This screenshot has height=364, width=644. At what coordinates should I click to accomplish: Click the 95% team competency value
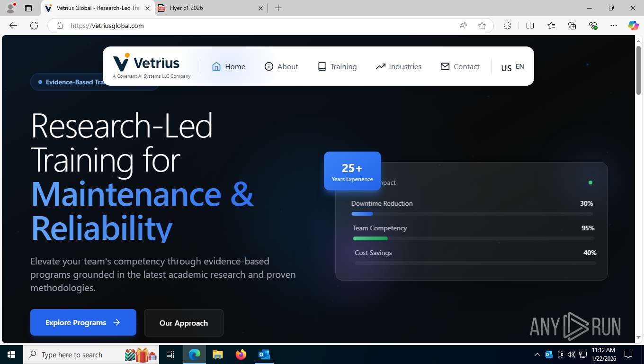pyautogui.click(x=588, y=228)
